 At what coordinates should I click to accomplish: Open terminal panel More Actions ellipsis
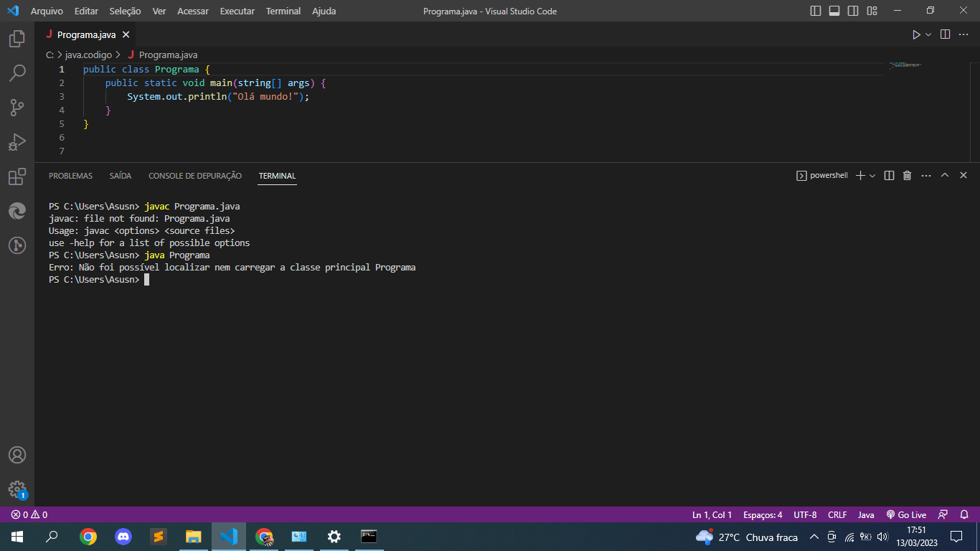pos(926,175)
